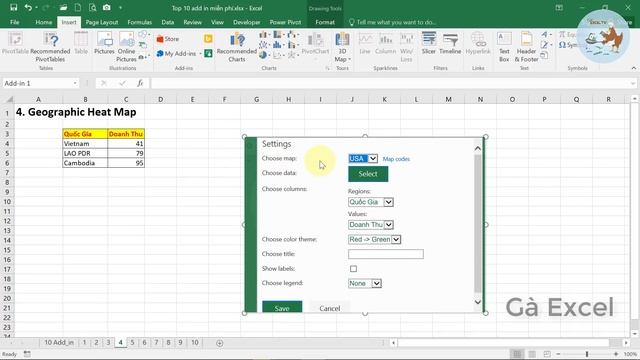Open the Map codes link
The width and height of the screenshot is (640, 360).
396,159
